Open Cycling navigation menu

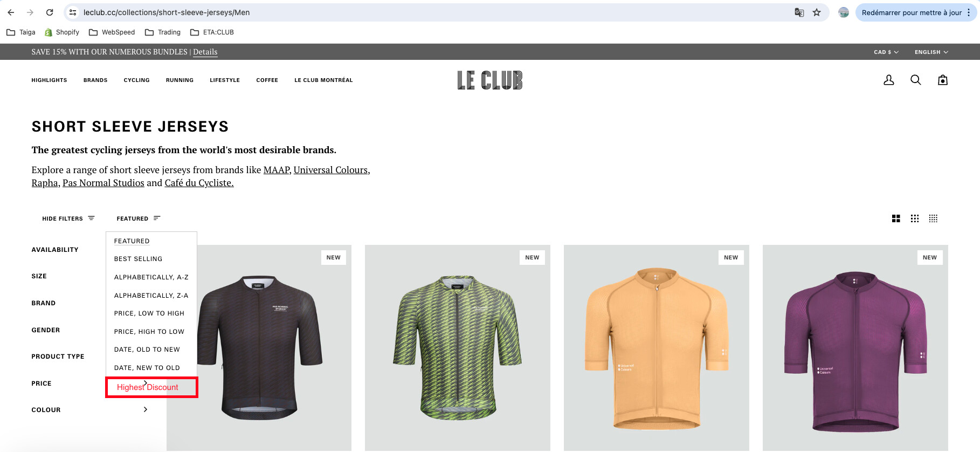pos(137,80)
